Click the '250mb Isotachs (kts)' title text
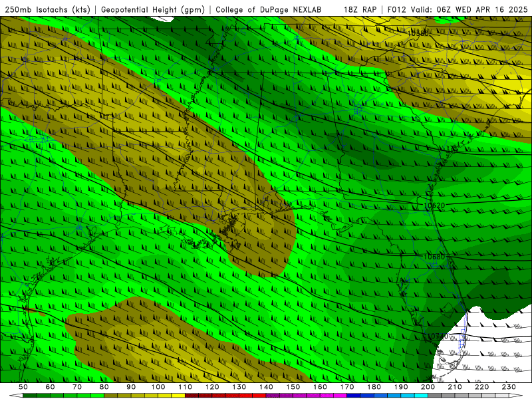532x399 pixels. 47,9
